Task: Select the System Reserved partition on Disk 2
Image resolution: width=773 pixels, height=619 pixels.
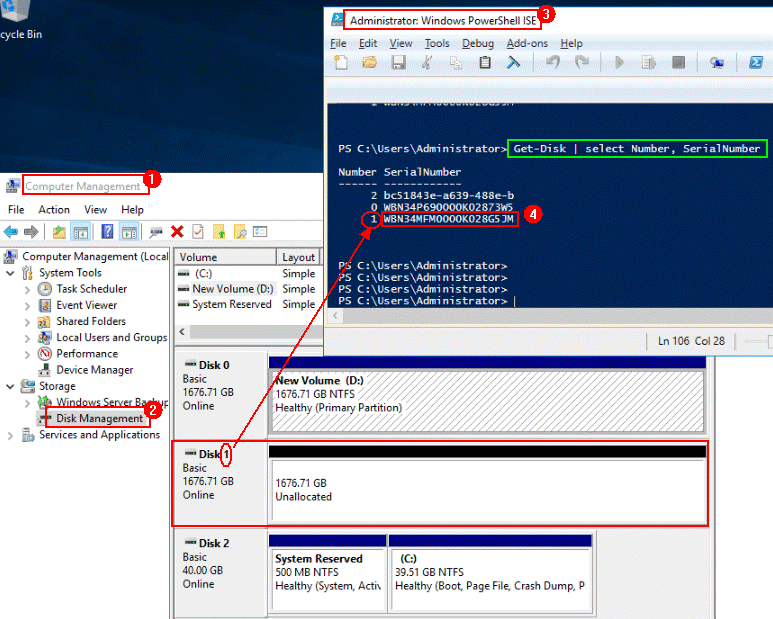Action: 328,579
